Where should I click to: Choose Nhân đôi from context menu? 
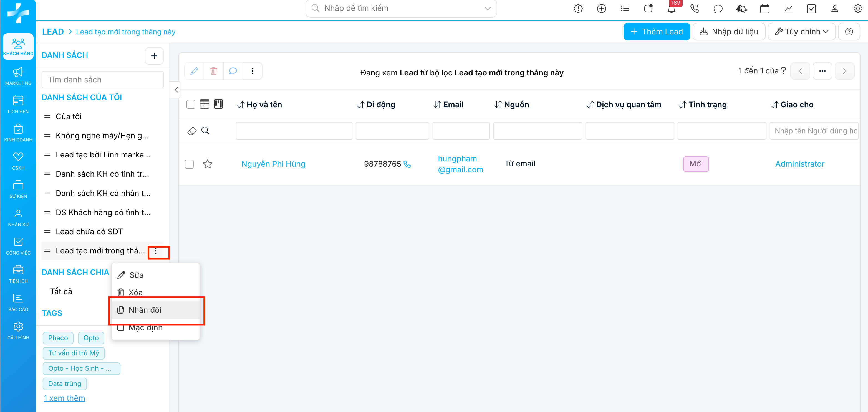coord(145,310)
